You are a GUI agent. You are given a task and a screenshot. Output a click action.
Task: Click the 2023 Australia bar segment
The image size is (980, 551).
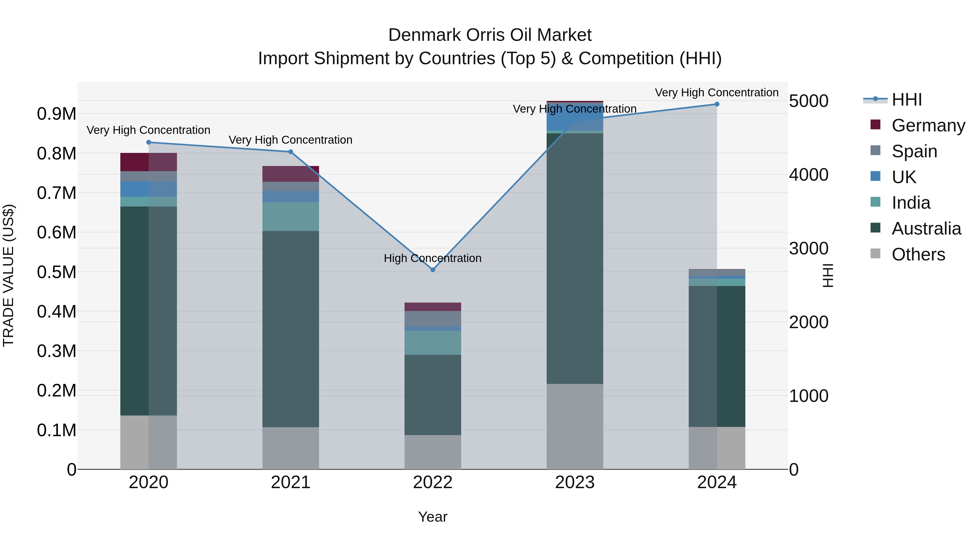point(575,258)
